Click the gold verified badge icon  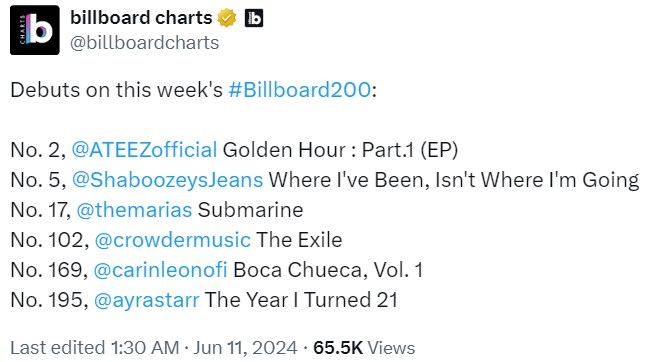[227, 18]
